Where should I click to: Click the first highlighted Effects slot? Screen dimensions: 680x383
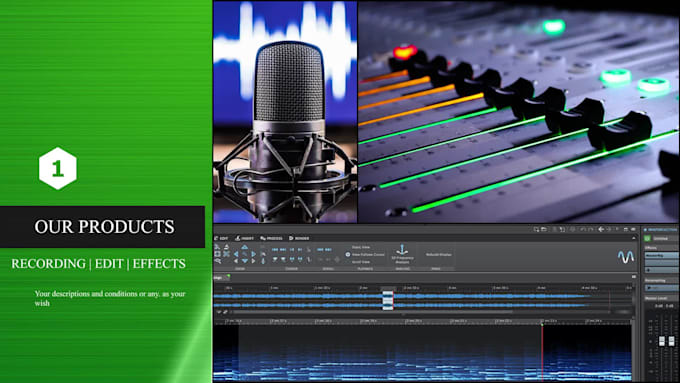pyautogui.click(x=661, y=256)
